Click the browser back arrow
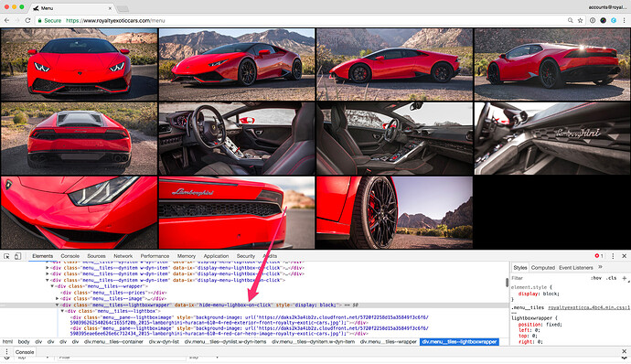Image resolution: width=631 pixels, height=364 pixels. (6, 20)
